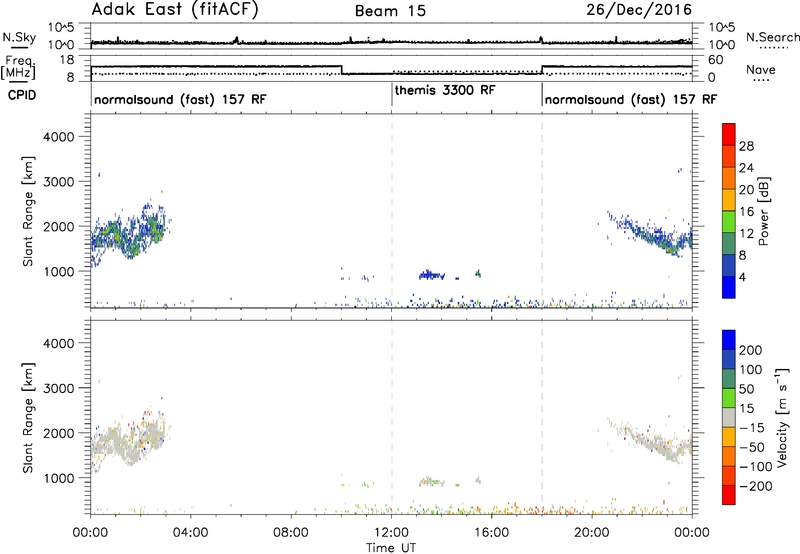Click the "4000" tick of the power panel
Screen dimensions: 800x554
click(59, 137)
